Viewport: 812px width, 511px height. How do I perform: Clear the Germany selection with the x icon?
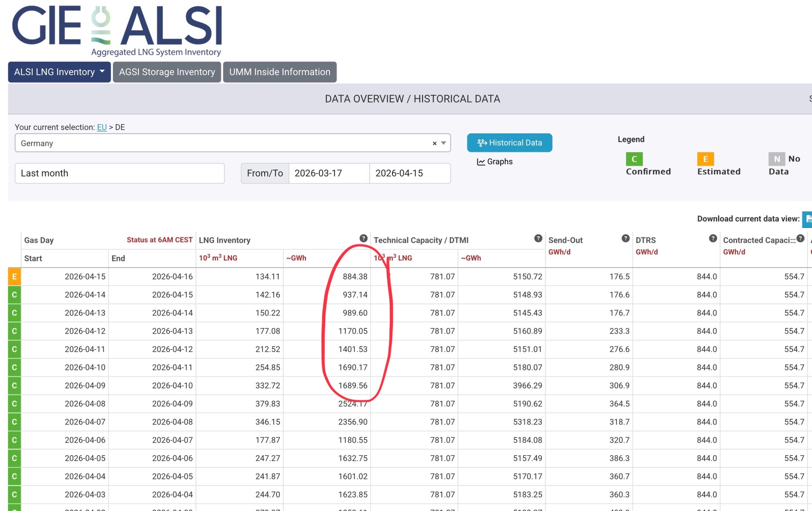click(434, 144)
